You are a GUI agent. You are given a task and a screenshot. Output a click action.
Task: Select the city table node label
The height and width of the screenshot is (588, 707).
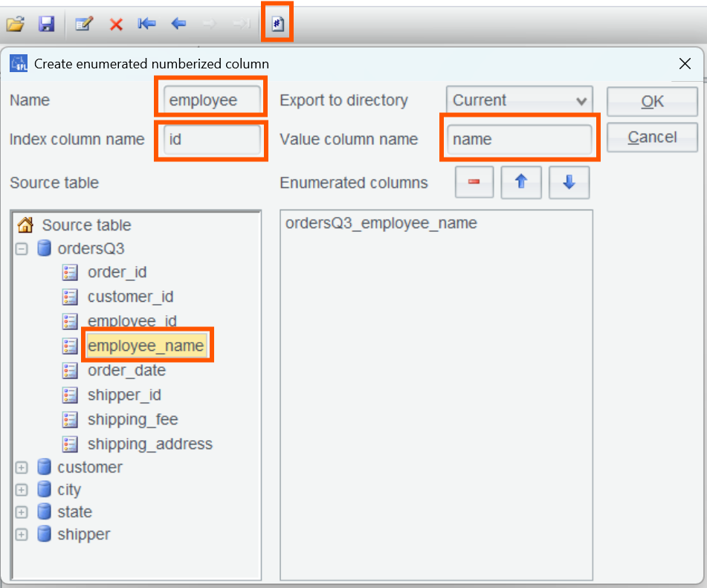(69, 490)
